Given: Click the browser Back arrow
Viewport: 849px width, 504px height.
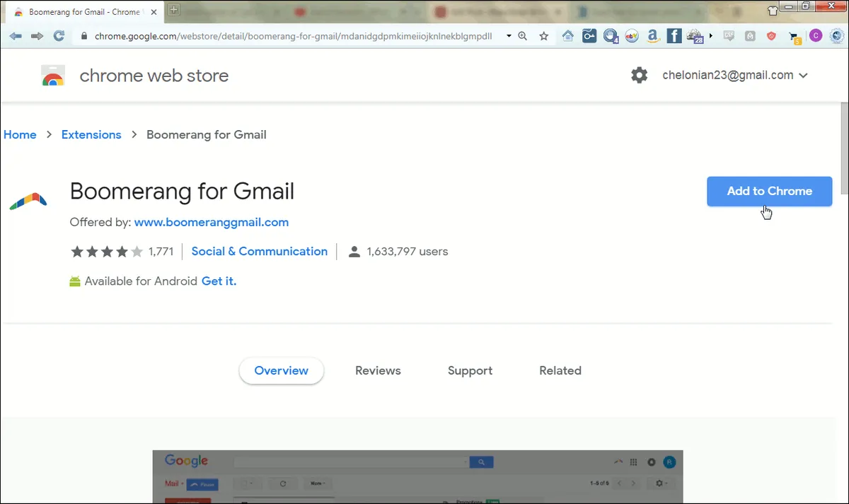Looking at the screenshot, I should pyautogui.click(x=15, y=36).
